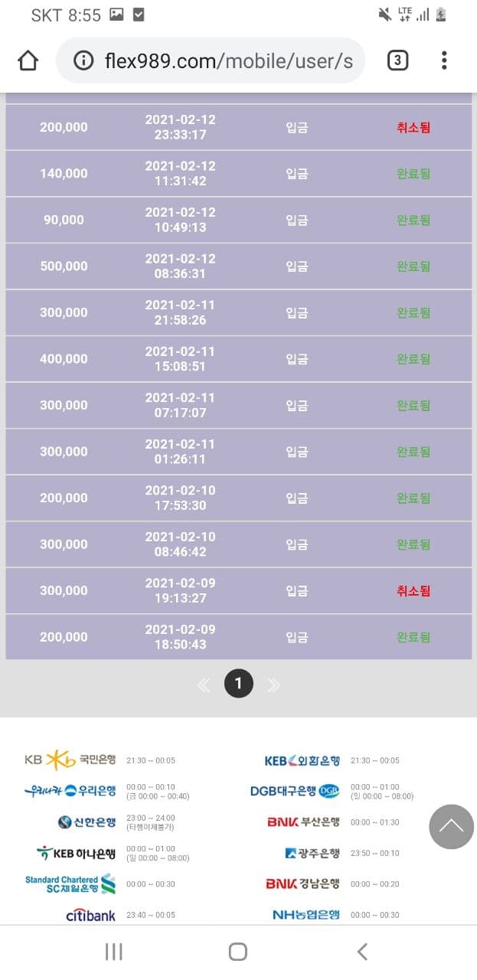Select page 1 in pagination
The height and width of the screenshot is (980, 477).
pyautogui.click(x=238, y=684)
